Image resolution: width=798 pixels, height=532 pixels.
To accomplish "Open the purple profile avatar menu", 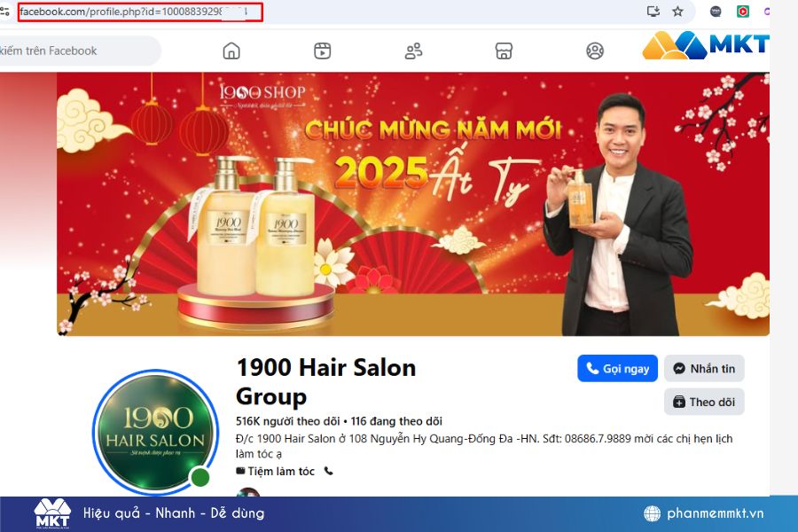I will click(x=768, y=11).
